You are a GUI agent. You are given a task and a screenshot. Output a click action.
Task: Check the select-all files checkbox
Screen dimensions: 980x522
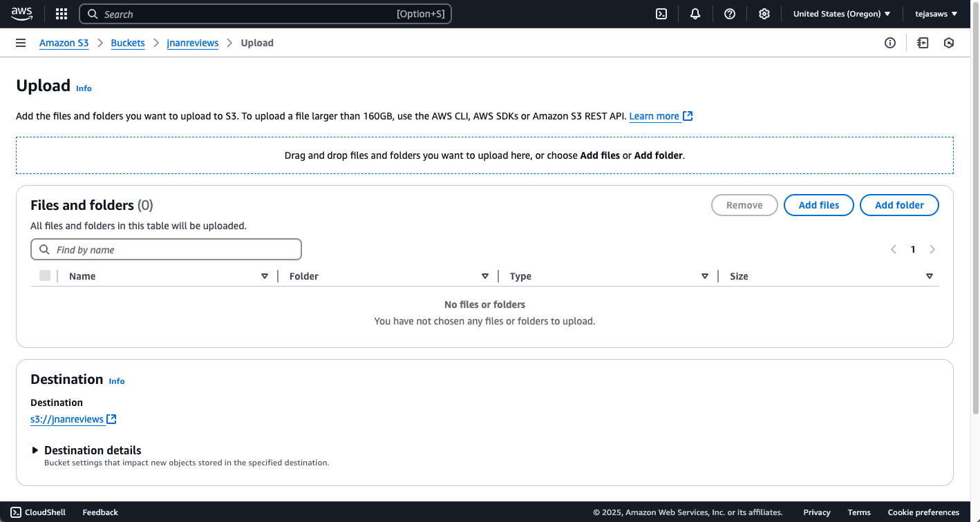pyautogui.click(x=45, y=276)
